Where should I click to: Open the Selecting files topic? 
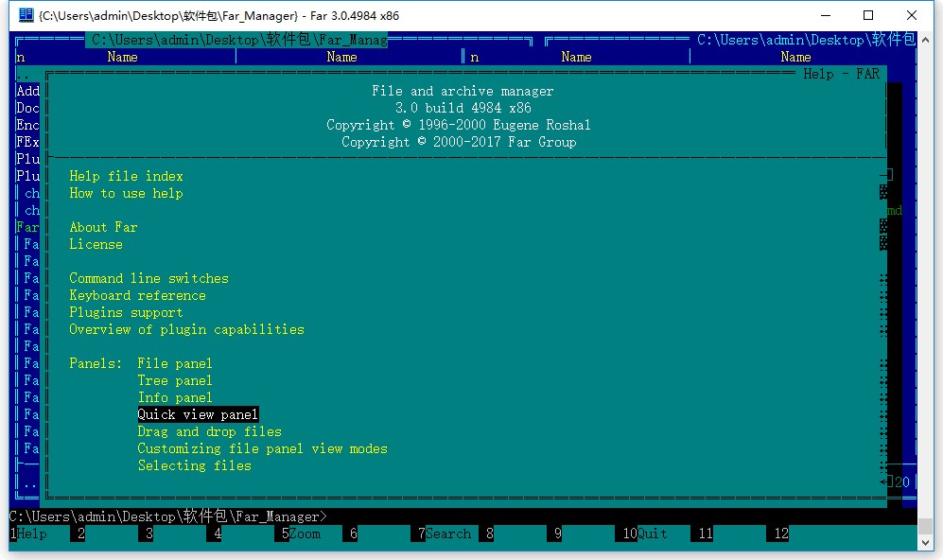tap(194, 465)
